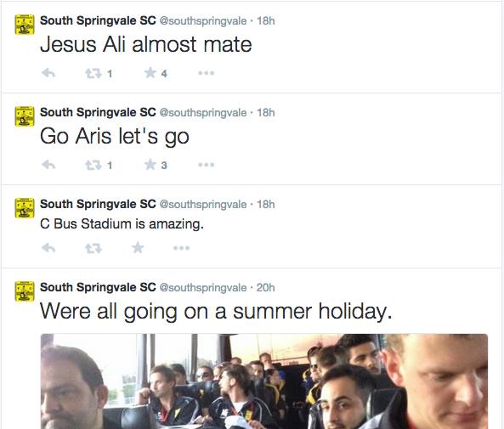Screen dimensions: 504x429
Task: Retweet the "C Bus Stadium is amazing" tweet
Action: pyautogui.click(x=93, y=248)
